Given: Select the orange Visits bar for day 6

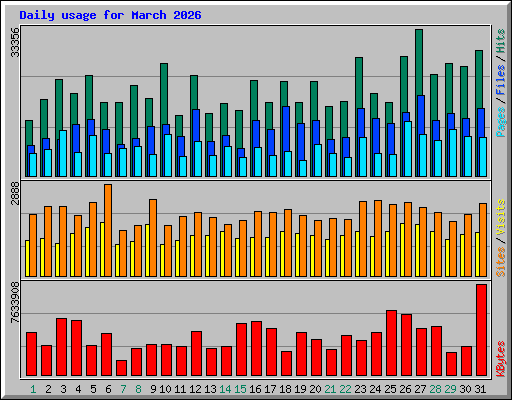Looking at the screenshot, I should pos(108,230).
